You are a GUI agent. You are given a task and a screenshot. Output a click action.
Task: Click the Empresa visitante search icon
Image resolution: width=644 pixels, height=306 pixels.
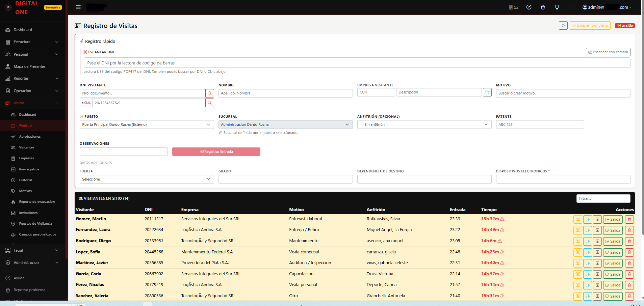[x=487, y=92]
